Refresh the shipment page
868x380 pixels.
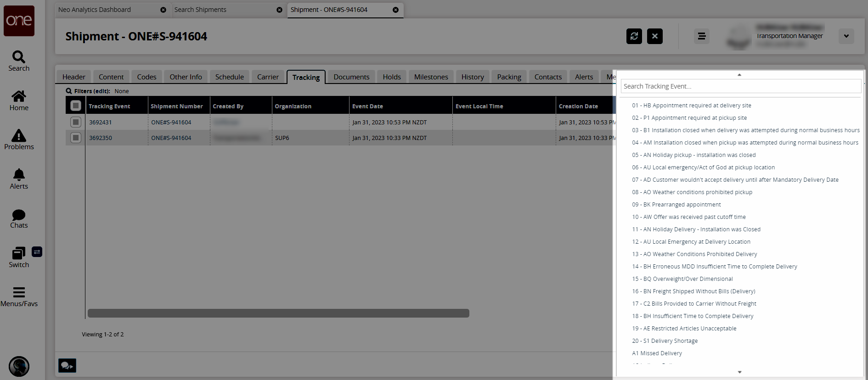point(634,36)
